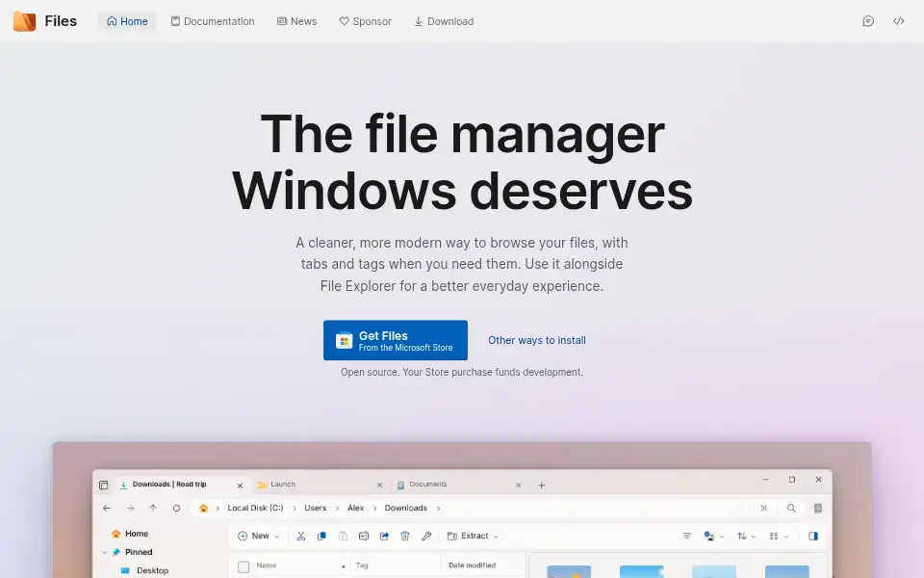Minimize the Files app window
The image size is (924, 578).
point(765,480)
